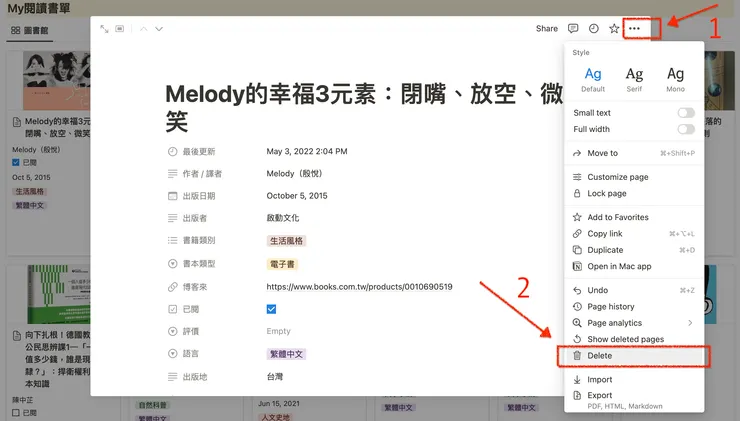Click the May 3, 2022 2:04 PM value
The width and height of the screenshot is (740, 421).
[307, 152]
